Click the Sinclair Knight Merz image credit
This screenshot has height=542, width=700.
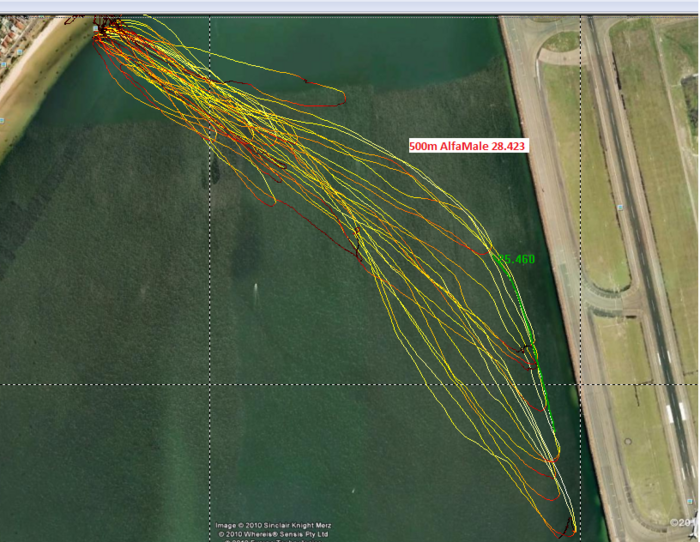pyautogui.click(x=273, y=525)
